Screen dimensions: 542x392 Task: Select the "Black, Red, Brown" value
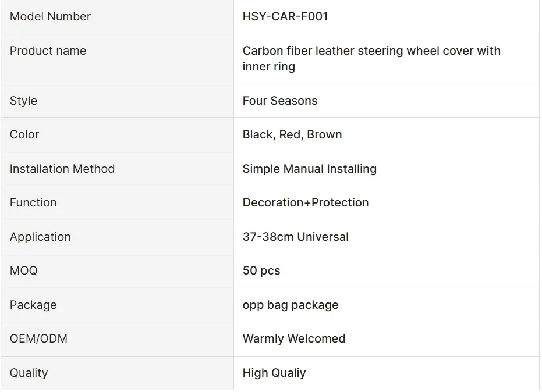(292, 135)
